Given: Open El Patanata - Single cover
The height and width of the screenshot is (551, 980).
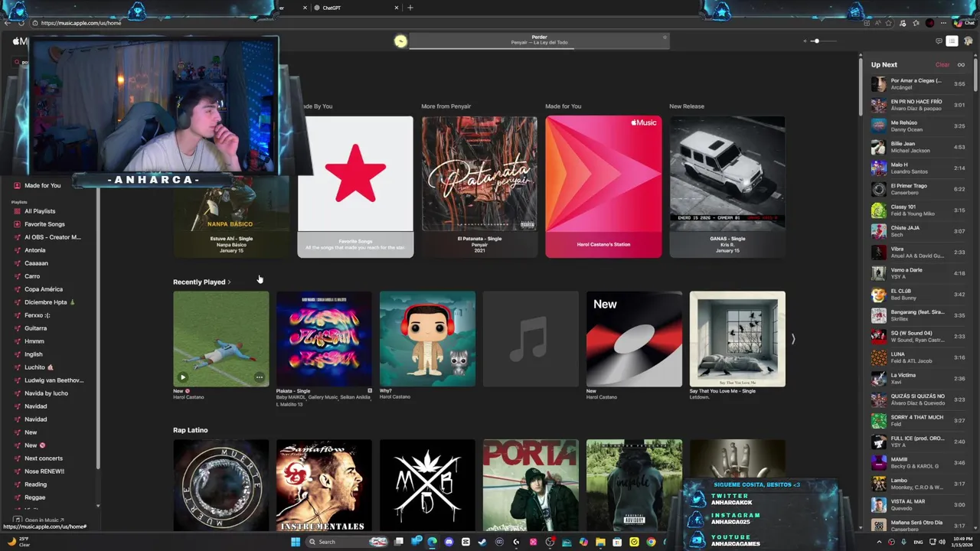Looking at the screenshot, I should tap(479, 174).
